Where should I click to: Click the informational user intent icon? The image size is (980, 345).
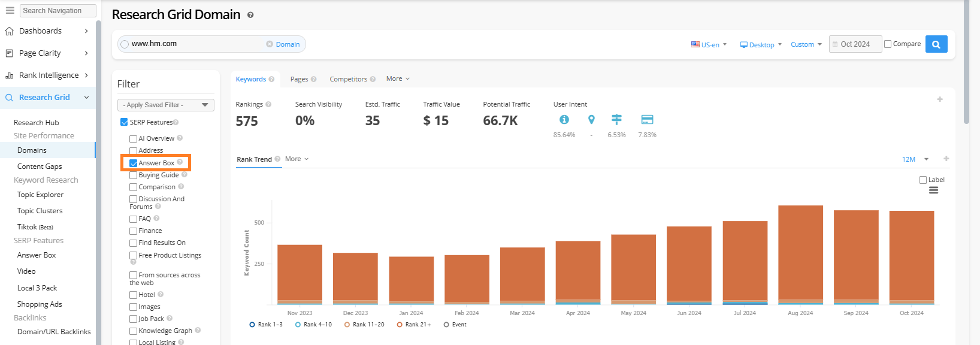pos(564,120)
